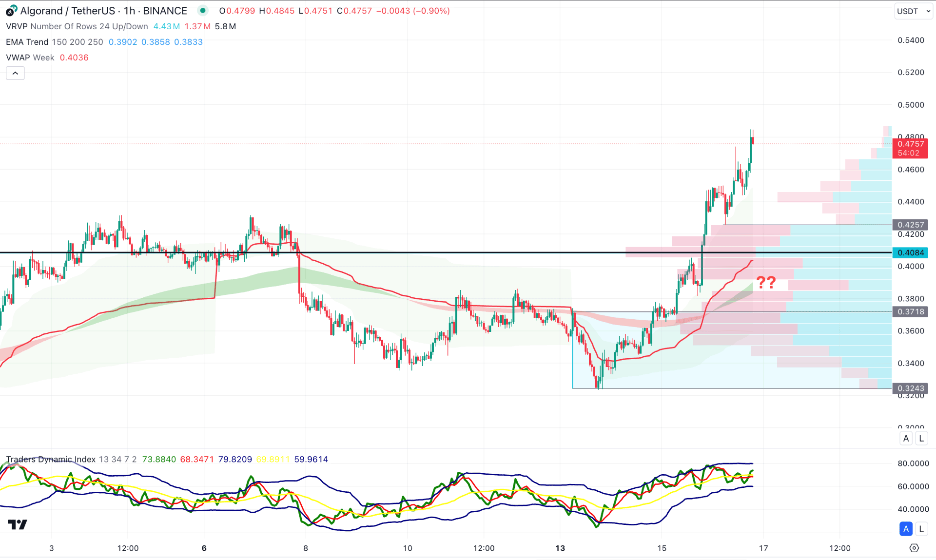Click the close value C0.4757
936x560 pixels.
(x=354, y=11)
